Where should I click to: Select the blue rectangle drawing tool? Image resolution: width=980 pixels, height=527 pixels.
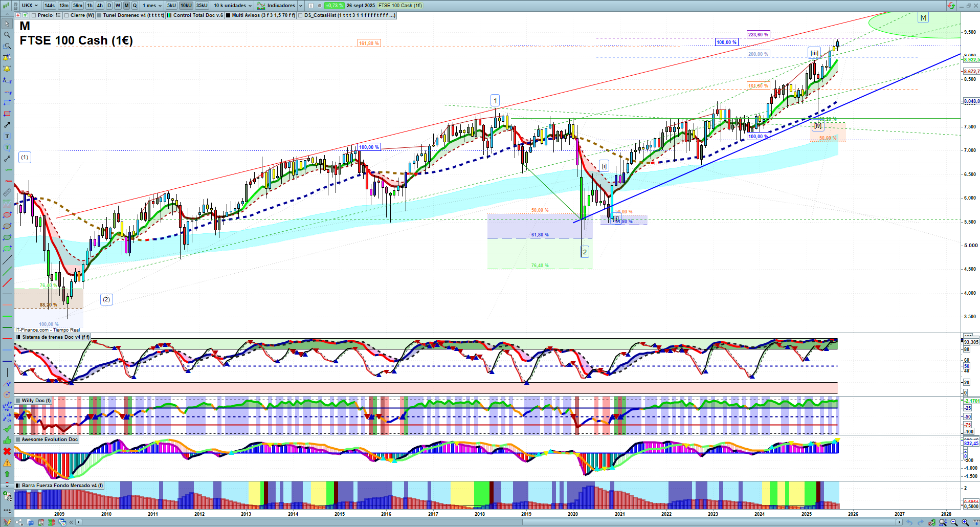tap(7, 102)
